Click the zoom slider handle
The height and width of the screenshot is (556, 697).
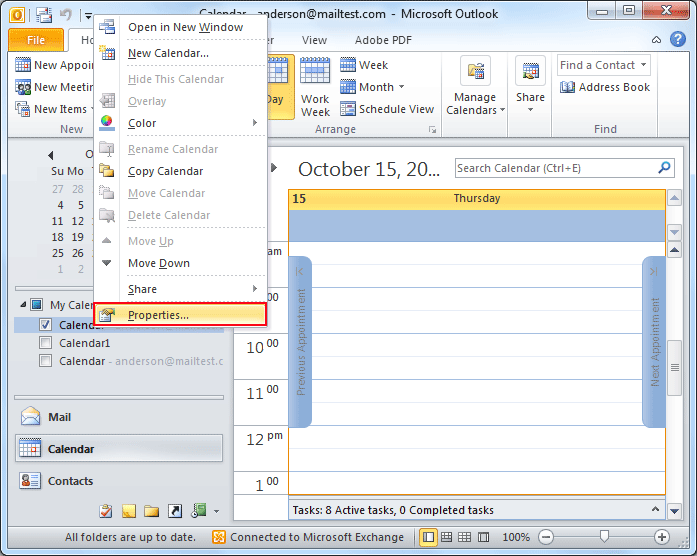point(604,536)
